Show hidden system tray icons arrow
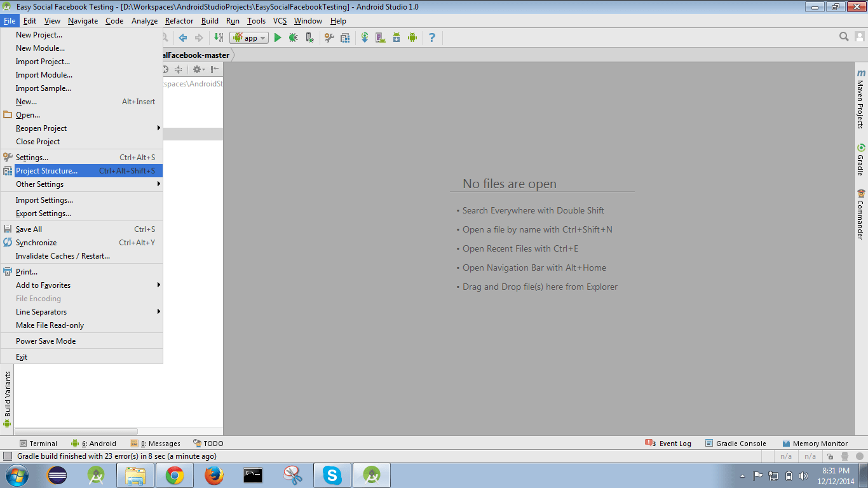Screen dimensions: 868x488 [x=742, y=476]
